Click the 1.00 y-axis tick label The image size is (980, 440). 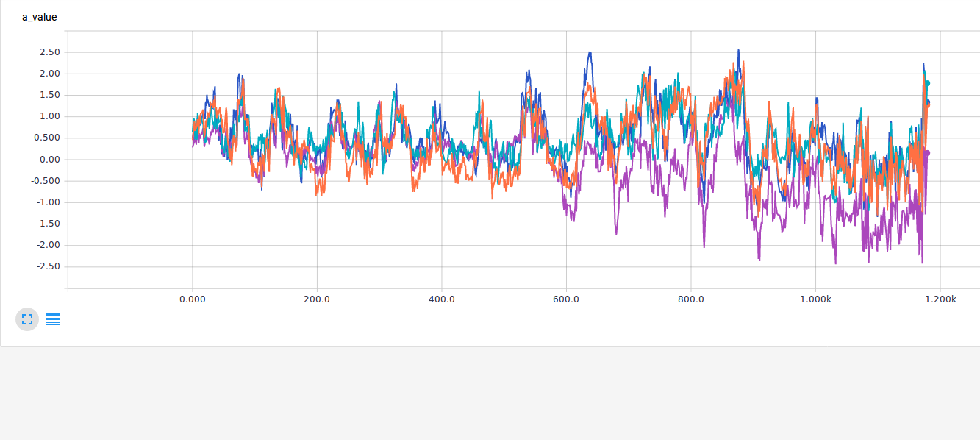(x=50, y=116)
